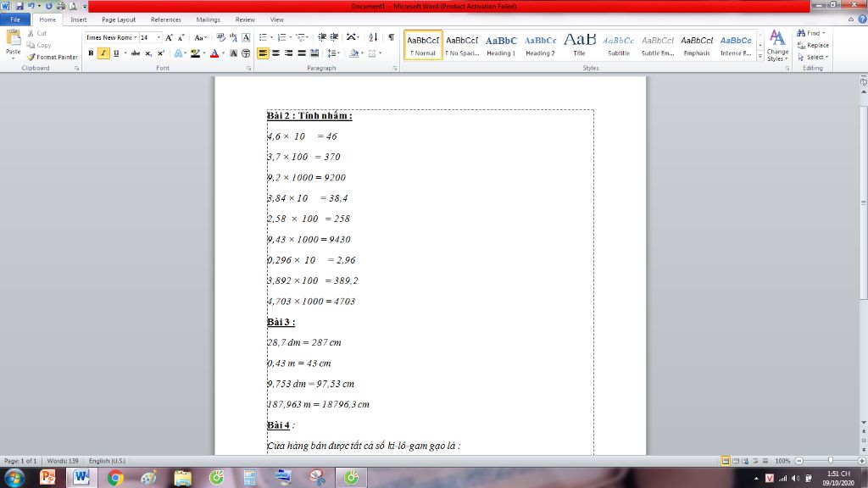Open the Word Help question mark
This screenshot has height=488, width=868.
click(x=862, y=19)
